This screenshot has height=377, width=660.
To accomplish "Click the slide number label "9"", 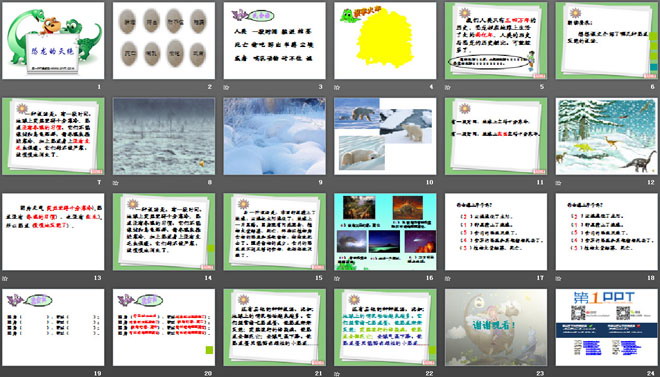I will tap(320, 183).
